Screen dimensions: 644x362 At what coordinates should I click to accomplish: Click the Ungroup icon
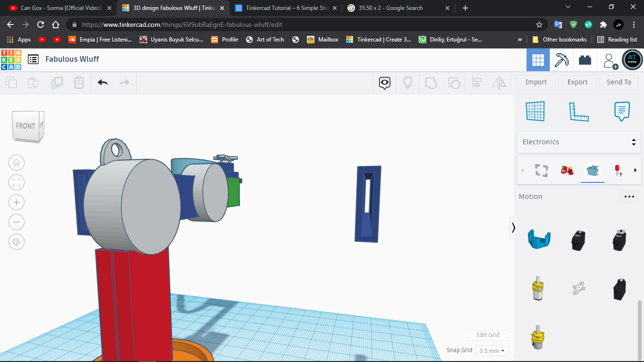[454, 82]
